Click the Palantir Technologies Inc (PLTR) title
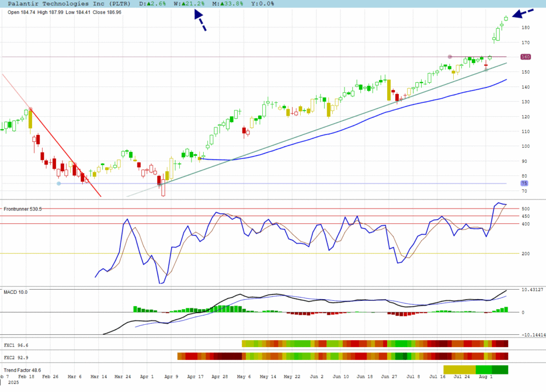 (69, 4)
